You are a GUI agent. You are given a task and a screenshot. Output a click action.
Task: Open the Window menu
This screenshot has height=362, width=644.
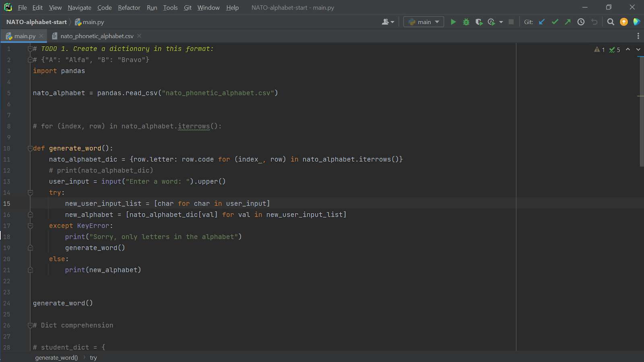208,8
